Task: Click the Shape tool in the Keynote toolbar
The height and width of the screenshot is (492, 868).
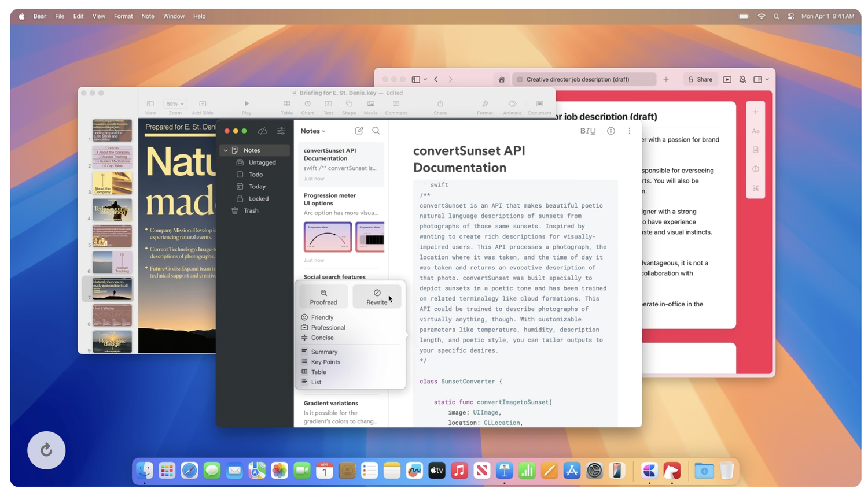Action: click(349, 108)
